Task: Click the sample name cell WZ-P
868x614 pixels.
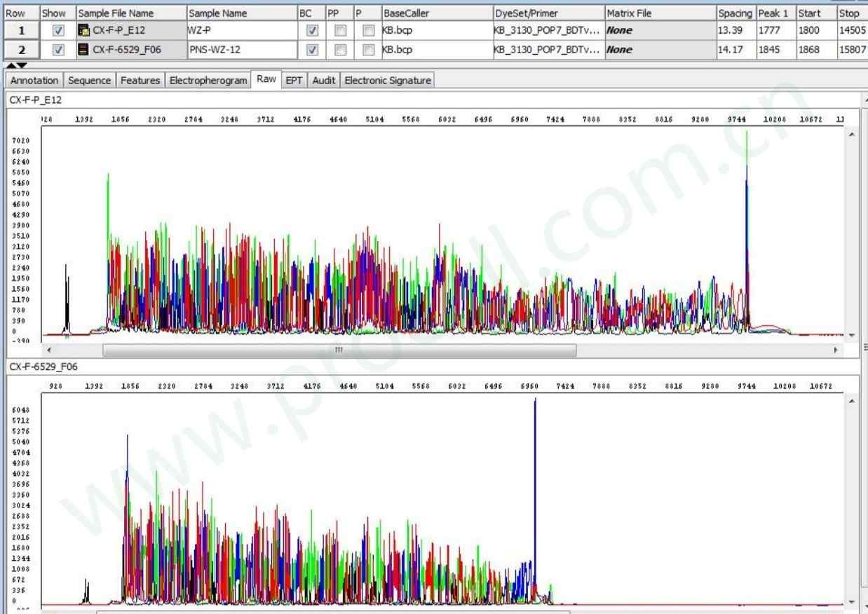Action: coord(242,31)
